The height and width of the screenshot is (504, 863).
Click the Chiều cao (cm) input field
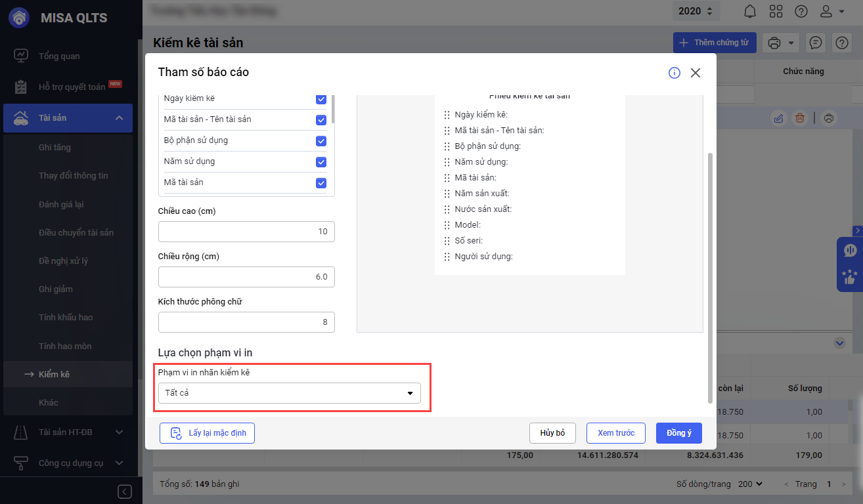(246, 232)
